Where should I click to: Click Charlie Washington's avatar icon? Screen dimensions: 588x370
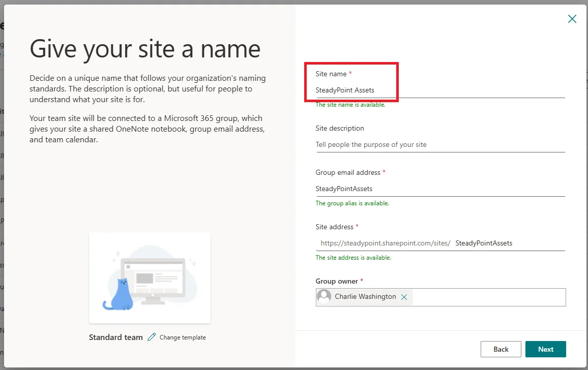click(324, 296)
